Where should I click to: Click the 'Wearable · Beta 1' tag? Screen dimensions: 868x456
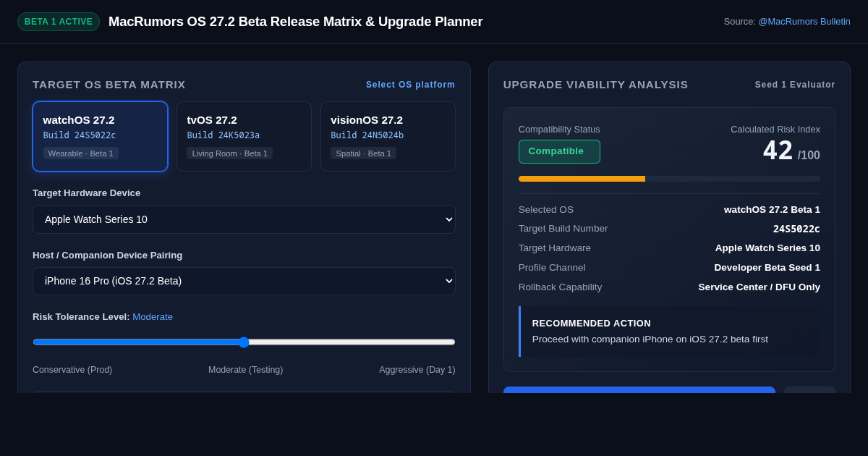click(x=81, y=153)
